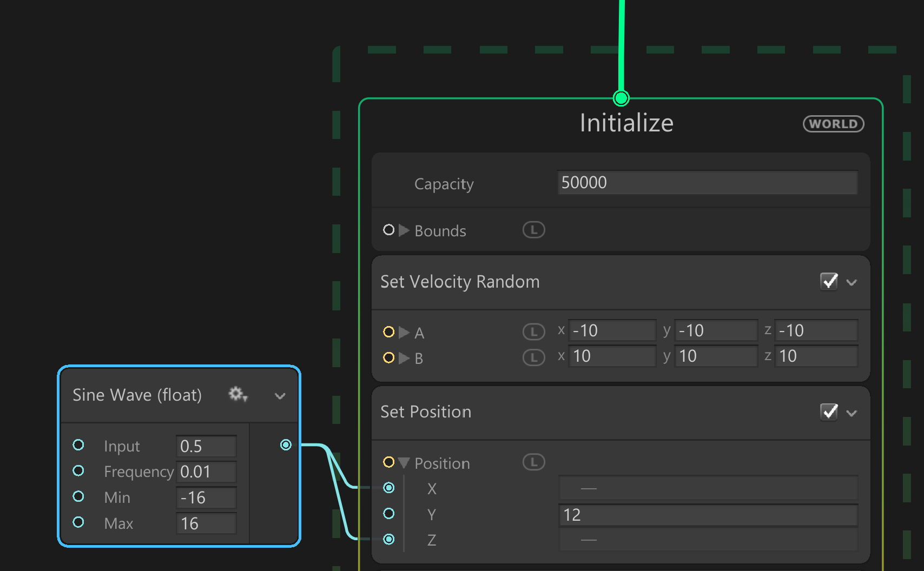Expand the Bounds property foldout triangle

point(404,230)
